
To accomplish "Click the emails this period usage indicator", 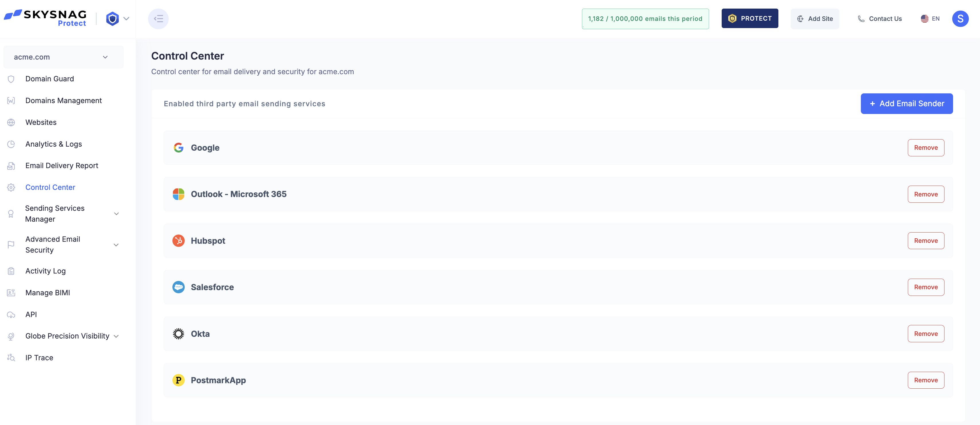I will (645, 19).
